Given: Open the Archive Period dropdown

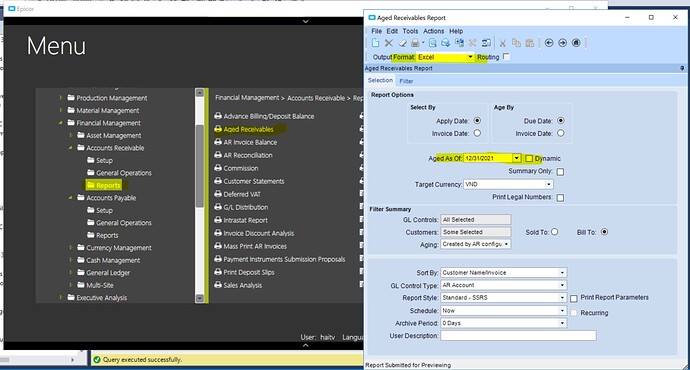Looking at the screenshot, I should point(562,323).
